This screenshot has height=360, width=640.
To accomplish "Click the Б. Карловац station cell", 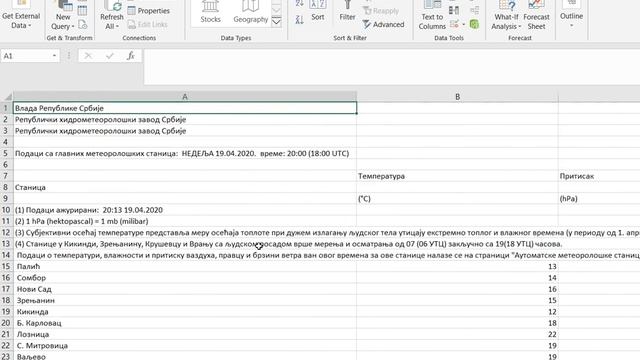I will tap(185, 323).
